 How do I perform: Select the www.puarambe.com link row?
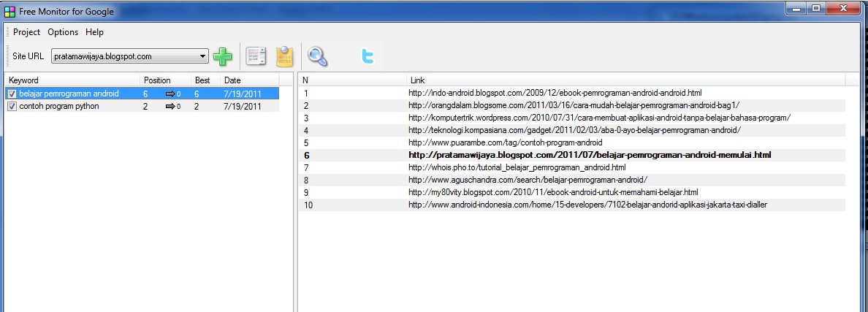(572, 142)
